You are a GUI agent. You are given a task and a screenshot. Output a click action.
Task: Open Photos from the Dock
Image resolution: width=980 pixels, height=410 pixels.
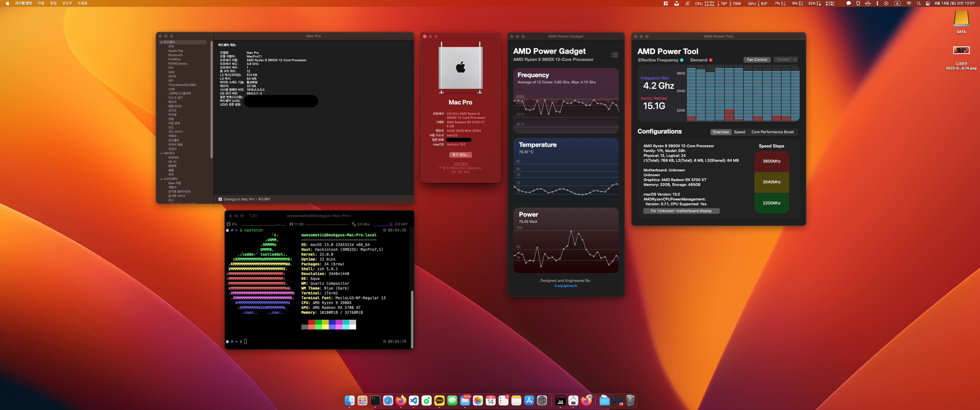(x=478, y=400)
